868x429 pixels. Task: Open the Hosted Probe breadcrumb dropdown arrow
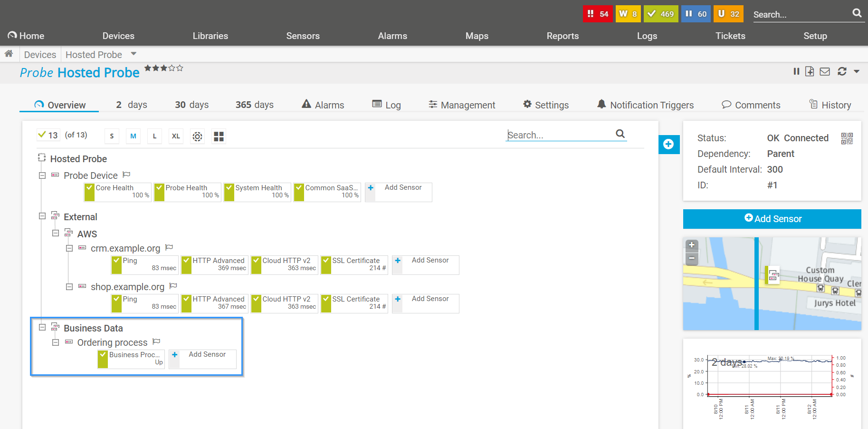pyautogui.click(x=134, y=54)
